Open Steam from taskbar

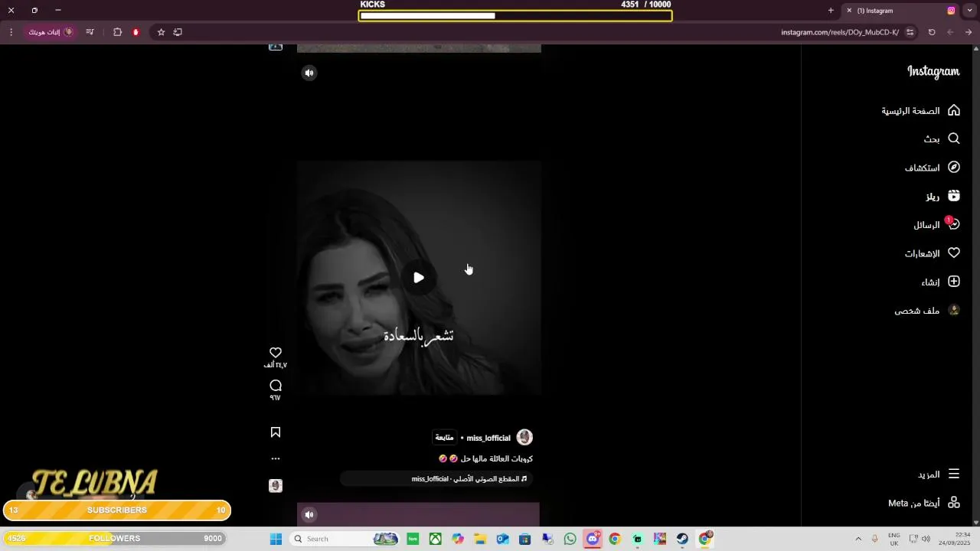point(682,539)
